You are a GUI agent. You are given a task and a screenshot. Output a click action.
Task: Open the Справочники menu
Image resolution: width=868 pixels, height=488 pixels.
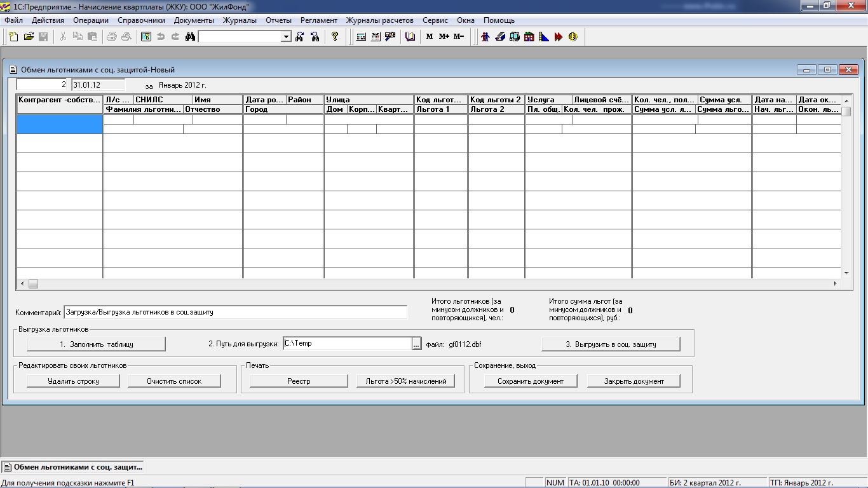[x=142, y=20]
